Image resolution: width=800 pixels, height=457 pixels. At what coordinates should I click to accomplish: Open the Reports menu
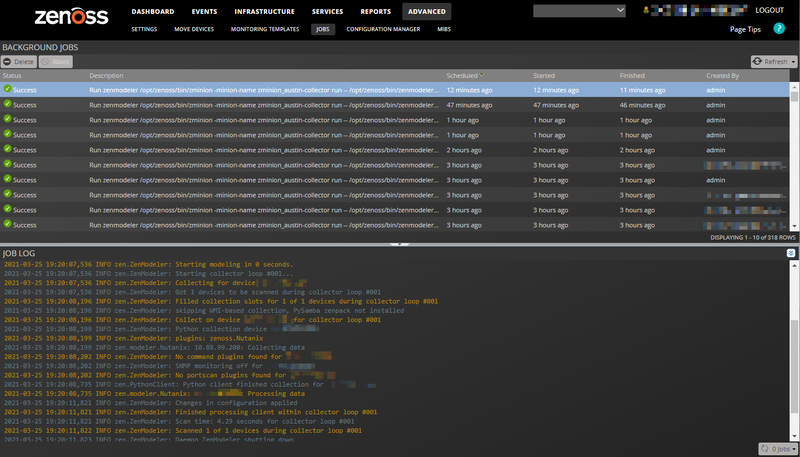(x=376, y=11)
